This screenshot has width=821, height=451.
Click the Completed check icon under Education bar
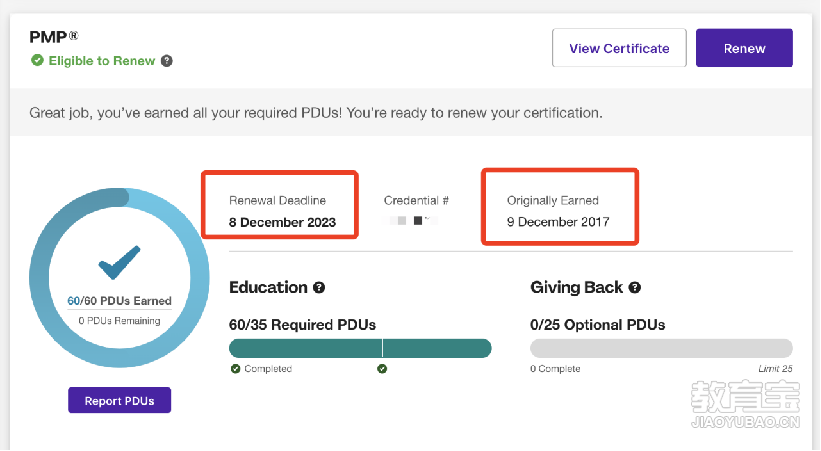(x=236, y=369)
